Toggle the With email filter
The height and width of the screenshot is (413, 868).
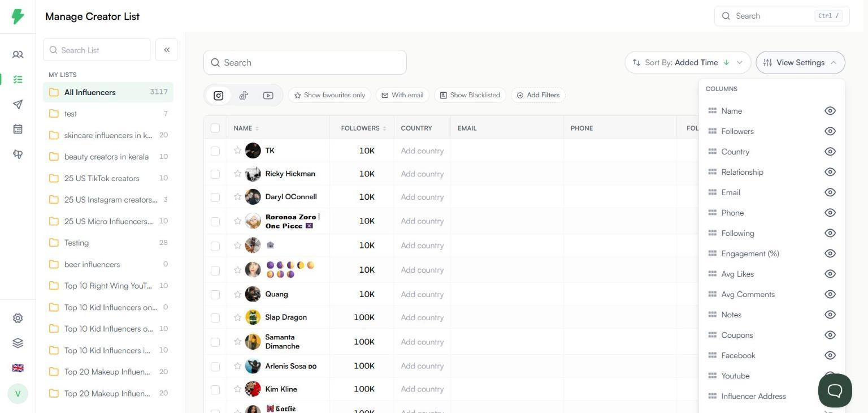point(402,95)
